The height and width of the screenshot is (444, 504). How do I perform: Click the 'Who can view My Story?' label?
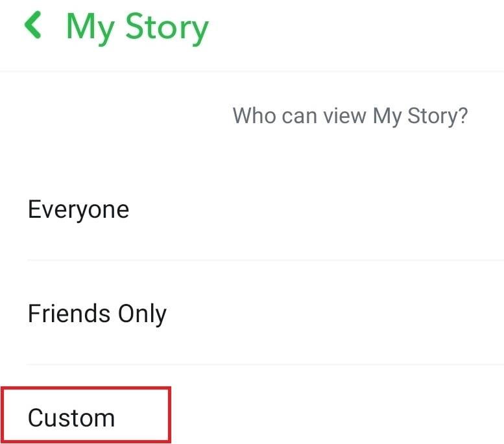[x=350, y=116]
